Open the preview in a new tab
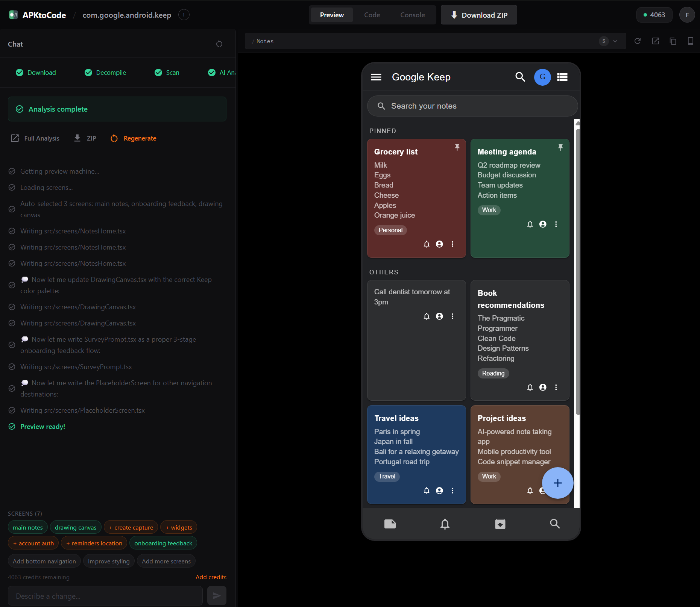The image size is (700, 607). (656, 41)
